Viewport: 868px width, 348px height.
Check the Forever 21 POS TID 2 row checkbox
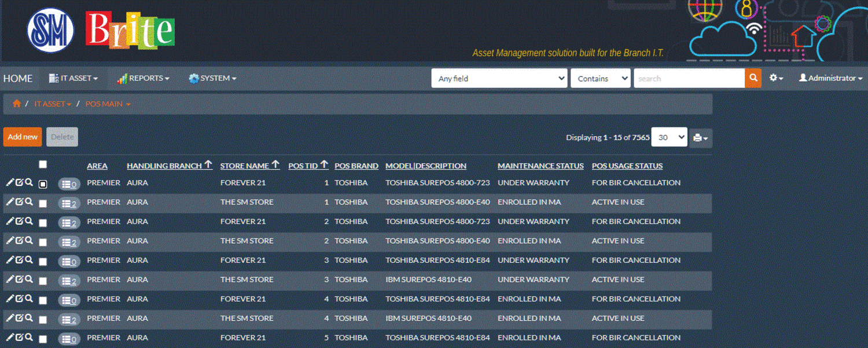[x=43, y=223]
